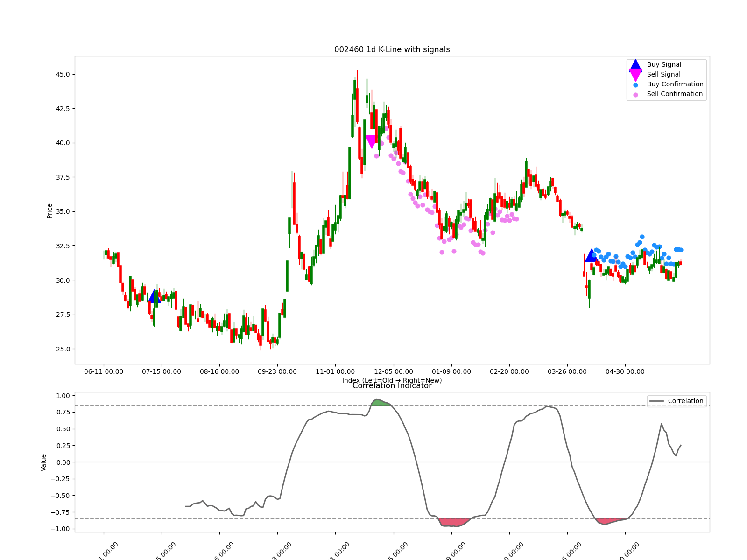Click the '03-26 00:00' date tick label

[x=567, y=371]
